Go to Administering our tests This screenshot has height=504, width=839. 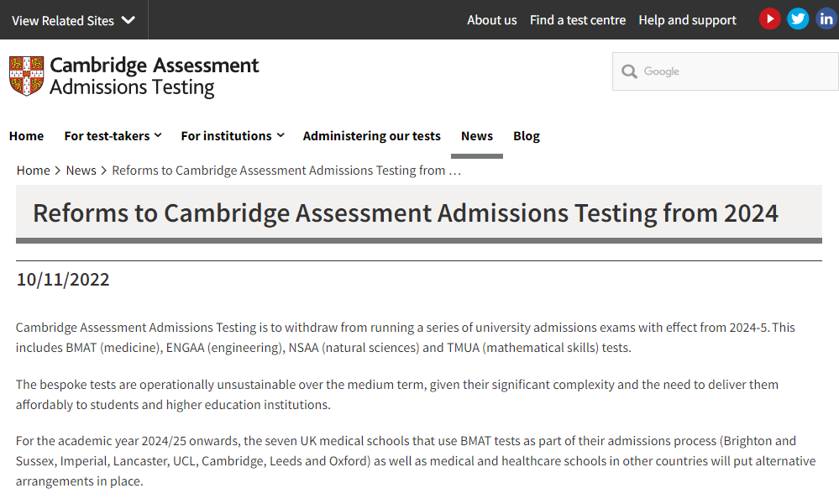click(372, 136)
